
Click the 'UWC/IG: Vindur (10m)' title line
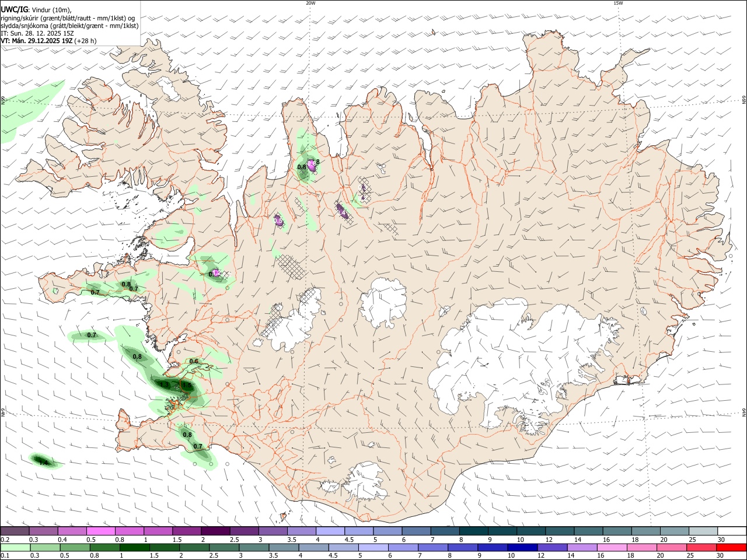pos(36,9)
